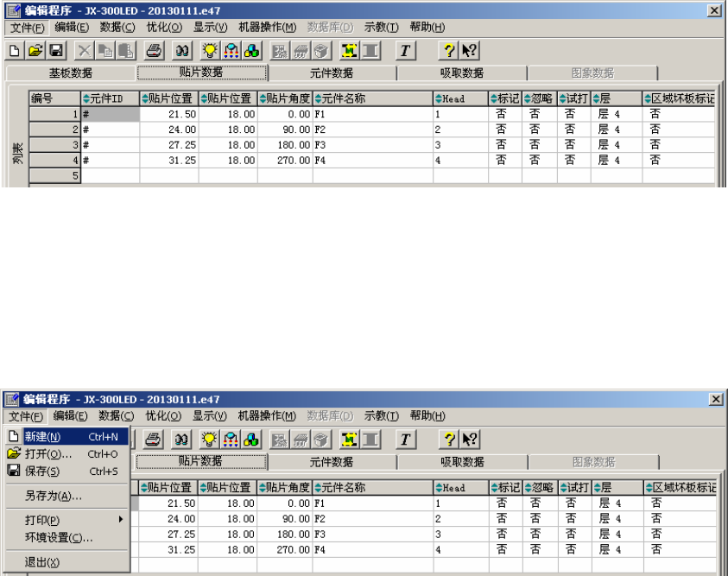Click the binoculars Find icon in bottom window
728x576 pixels.
pyautogui.click(x=182, y=440)
